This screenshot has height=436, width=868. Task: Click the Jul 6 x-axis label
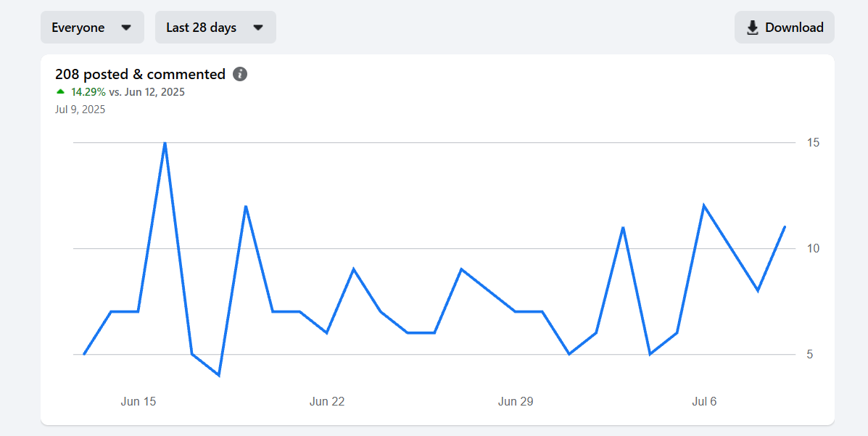pyautogui.click(x=704, y=401)
